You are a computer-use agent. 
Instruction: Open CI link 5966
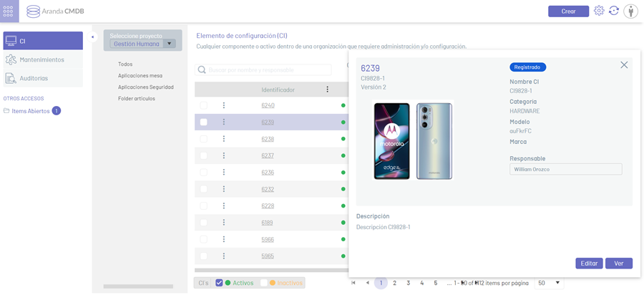268,239
